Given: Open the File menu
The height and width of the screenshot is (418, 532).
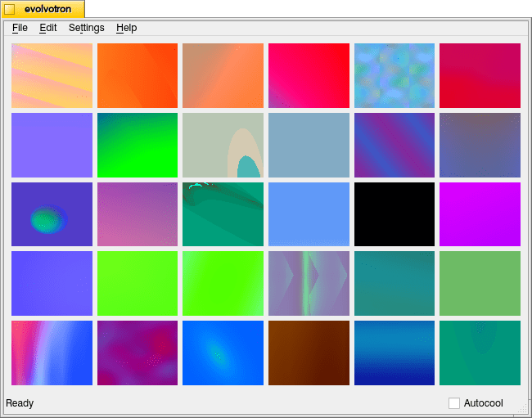Looking at the screenshot, I should (20, 28).
